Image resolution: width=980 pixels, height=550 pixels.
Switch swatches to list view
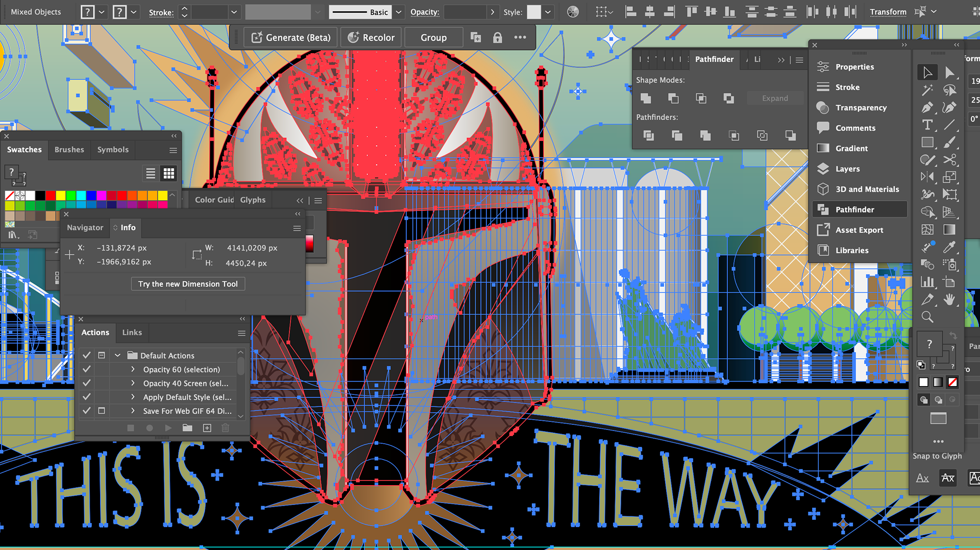point(151,174)
